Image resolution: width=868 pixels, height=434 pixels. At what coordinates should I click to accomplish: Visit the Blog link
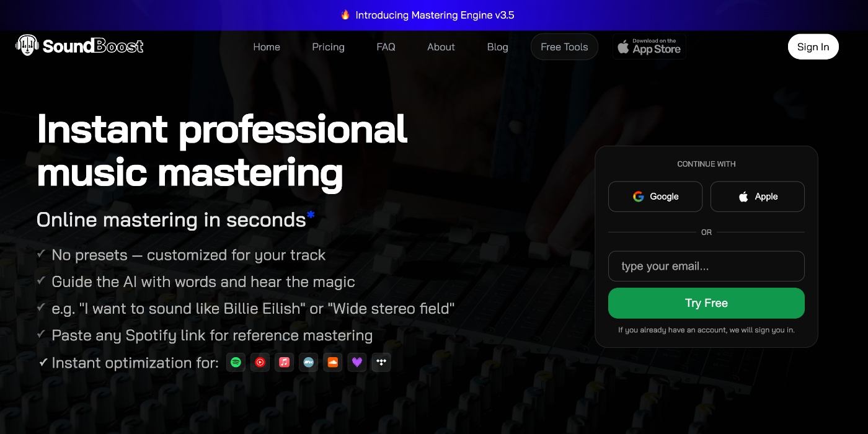click(x=497, y=47)
